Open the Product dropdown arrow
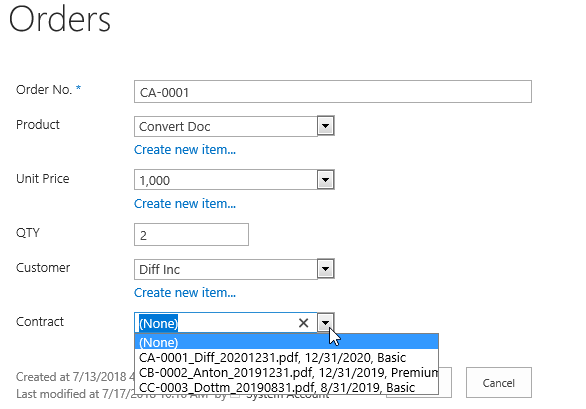This screenshot has height=409, width=586. click(326, 126)
